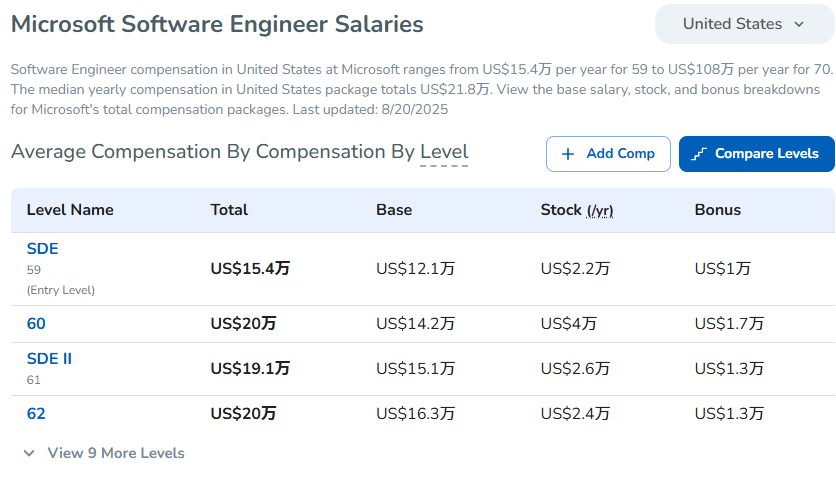
Task: Click the US$19.1万 total for SDE II
Action: 250,368
